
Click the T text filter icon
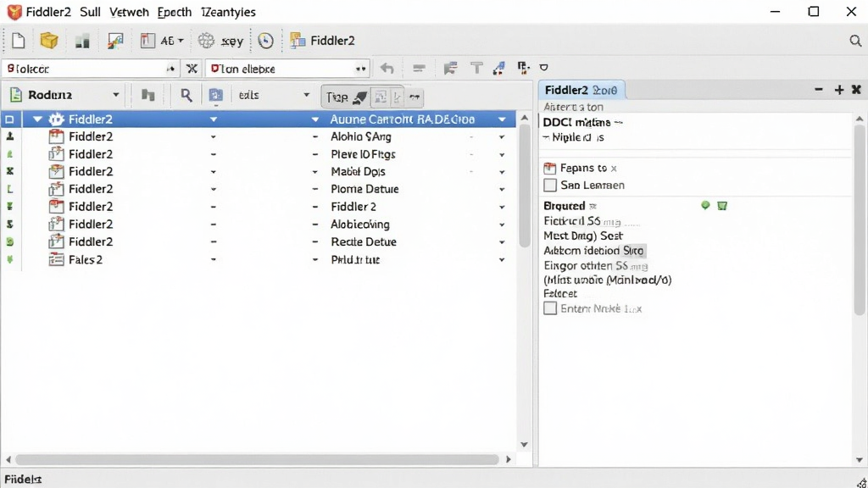coord(476,68)
